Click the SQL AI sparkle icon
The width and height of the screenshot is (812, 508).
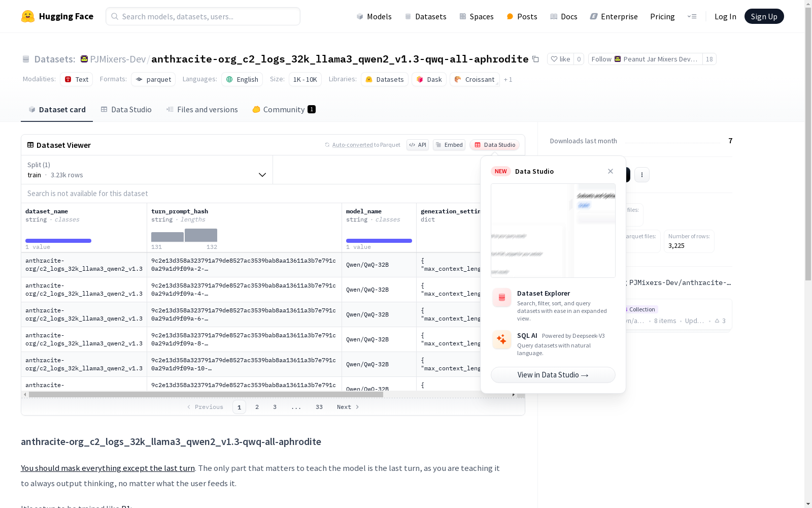(502, 340)
